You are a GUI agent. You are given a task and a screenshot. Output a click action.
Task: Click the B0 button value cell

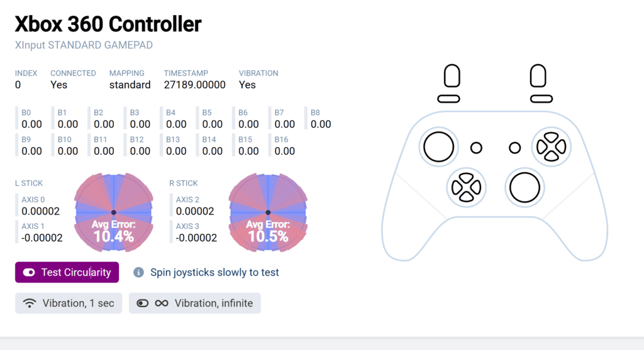tap(31, 118)
